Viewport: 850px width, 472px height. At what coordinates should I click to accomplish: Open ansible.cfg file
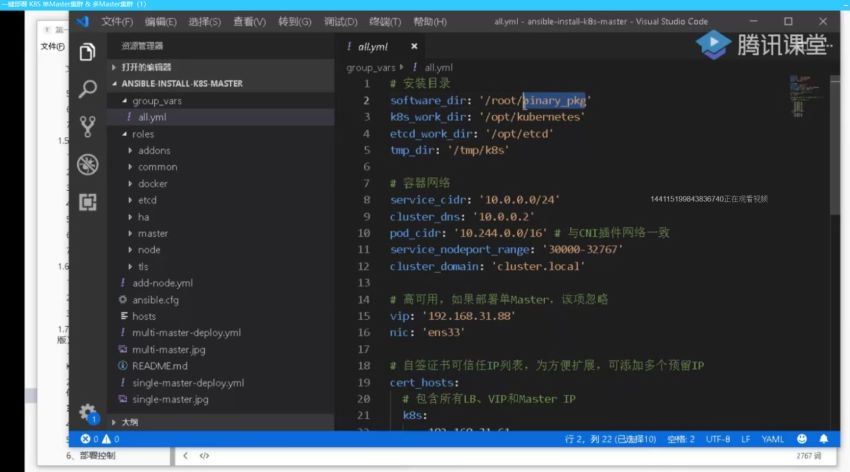pos(221,300)
